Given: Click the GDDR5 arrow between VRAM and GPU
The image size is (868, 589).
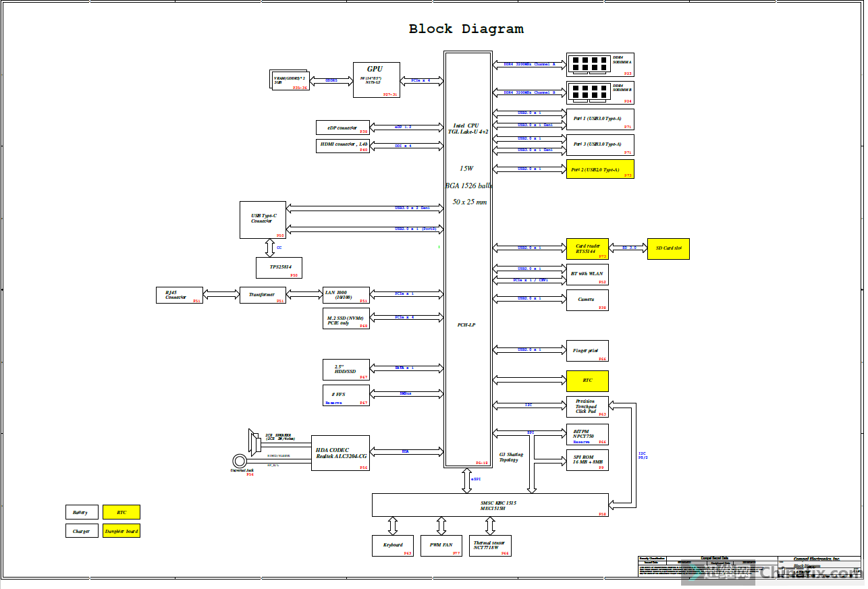Looking at the screenshot, I should pyautogui.click(x=331, y=80).
